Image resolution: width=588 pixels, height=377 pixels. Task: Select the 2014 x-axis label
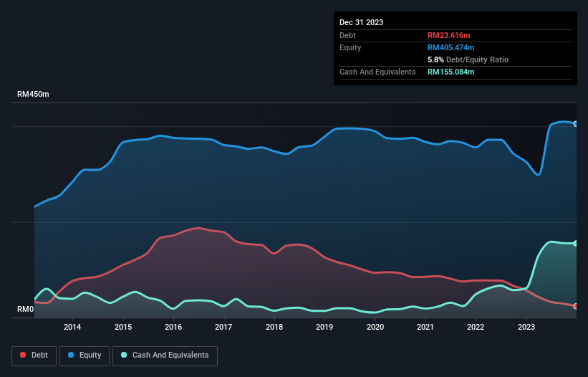tap(72, 328)
